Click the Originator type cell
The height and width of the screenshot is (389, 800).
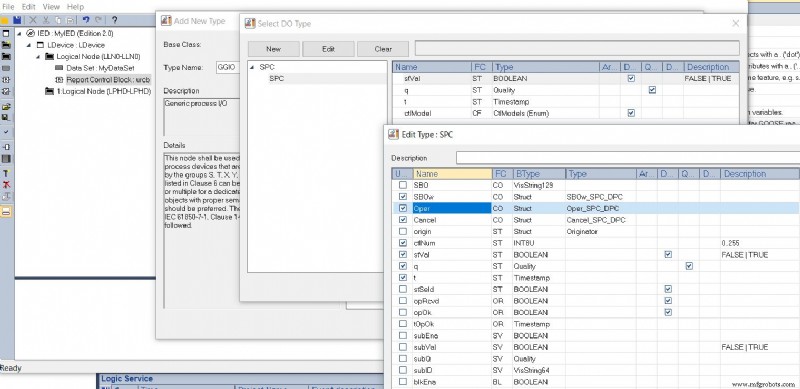click(x=601, y=231)
